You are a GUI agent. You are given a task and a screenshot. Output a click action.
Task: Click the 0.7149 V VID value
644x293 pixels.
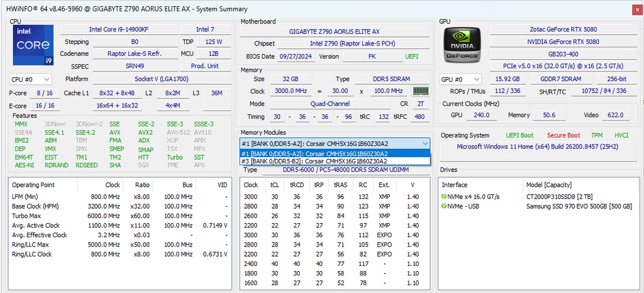(x=215, y=225)
